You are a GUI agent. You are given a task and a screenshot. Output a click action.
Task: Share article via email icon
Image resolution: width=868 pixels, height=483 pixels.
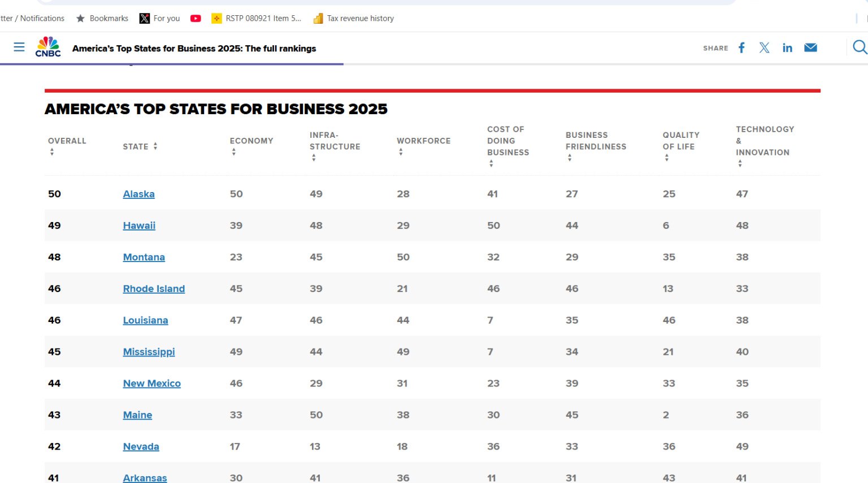pos(810,48)
